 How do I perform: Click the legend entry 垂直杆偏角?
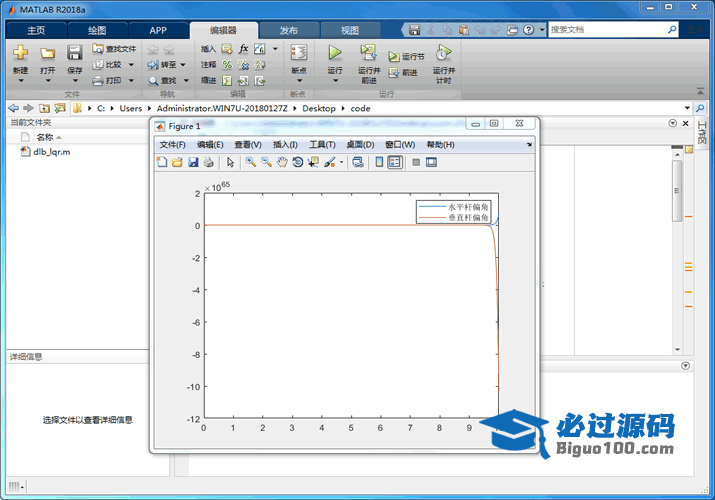(468, 217)
